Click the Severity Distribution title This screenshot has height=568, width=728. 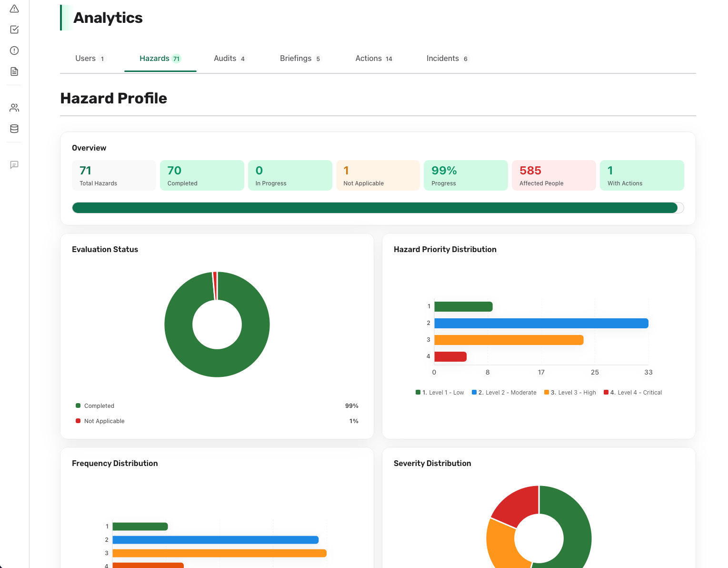(432, 463)
